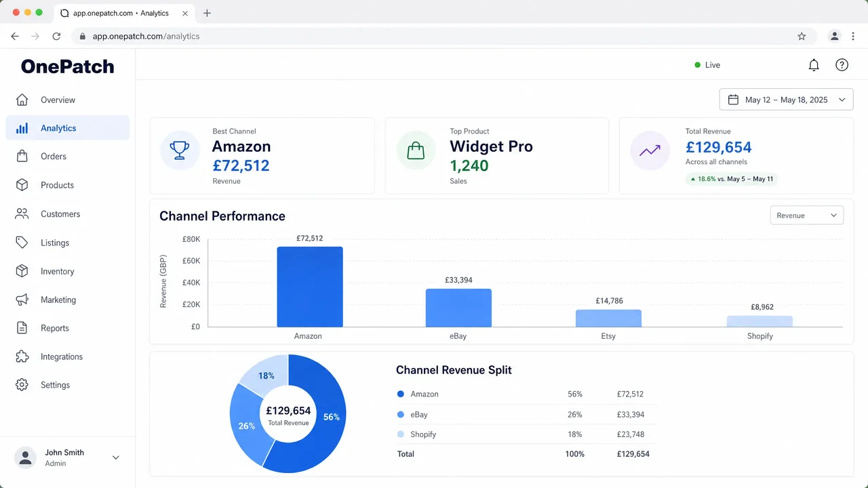Click the Overview house icon
Image resolution: width=868 pixels, height=488 pixels.
point(22,100)
